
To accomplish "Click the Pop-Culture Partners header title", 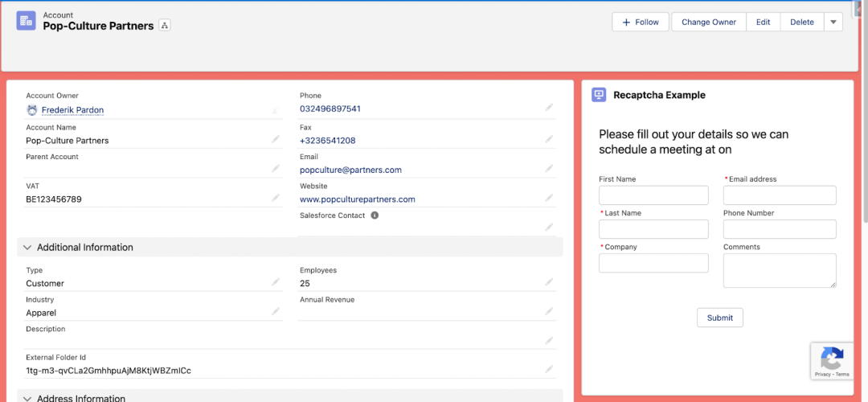I will [x=99, y=26].
